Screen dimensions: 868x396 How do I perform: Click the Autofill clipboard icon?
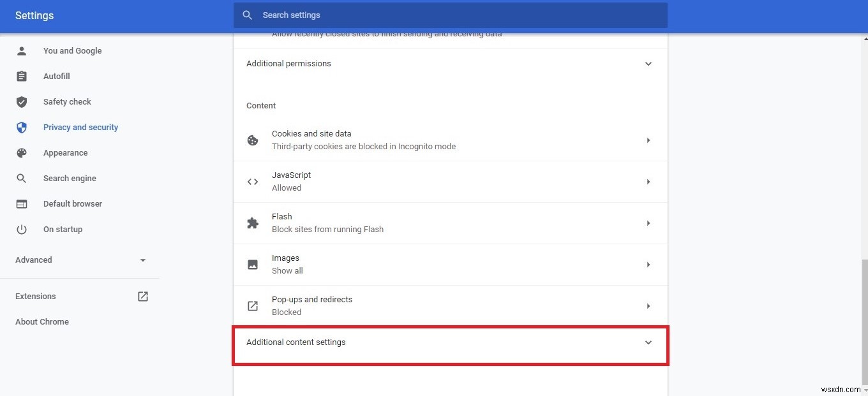22,77
